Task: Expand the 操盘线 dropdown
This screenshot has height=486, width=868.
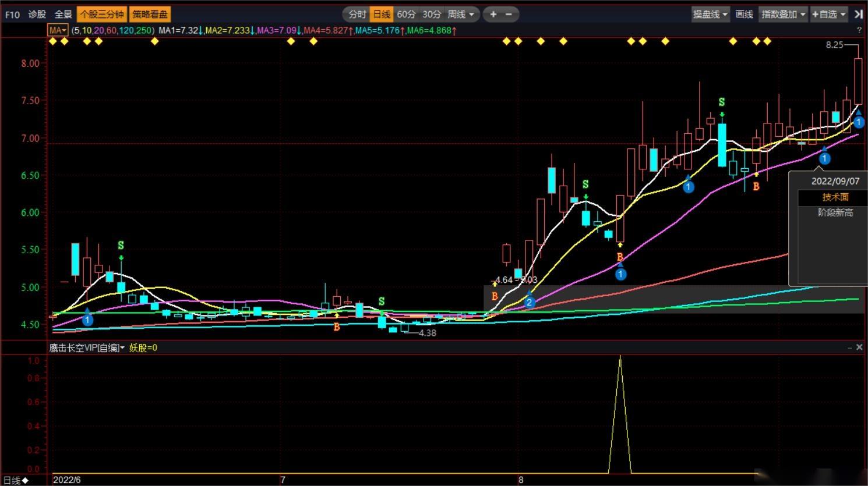Action: (710, 15)
